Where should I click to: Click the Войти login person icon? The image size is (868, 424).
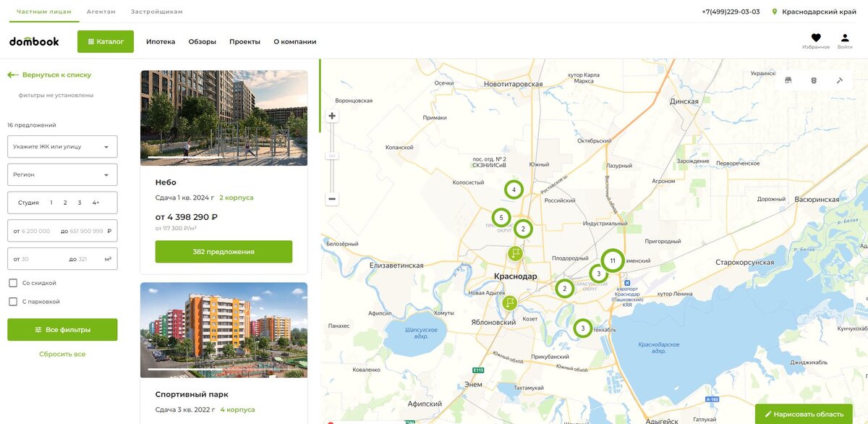[x=845, y=38]
